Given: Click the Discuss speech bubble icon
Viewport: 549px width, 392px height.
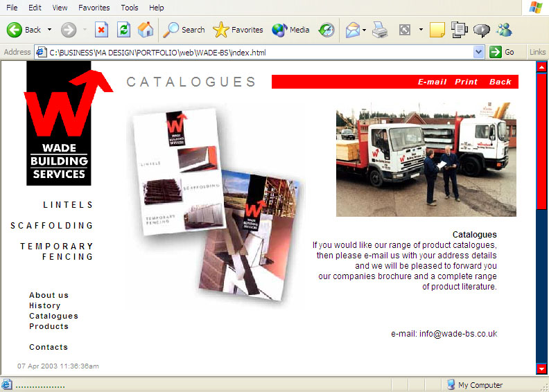Looking at the screenshot, I should [481, 30].
